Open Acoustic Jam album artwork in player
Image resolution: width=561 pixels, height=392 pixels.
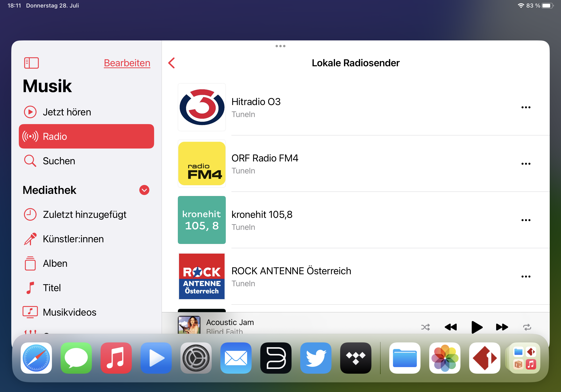click(189, 325)
